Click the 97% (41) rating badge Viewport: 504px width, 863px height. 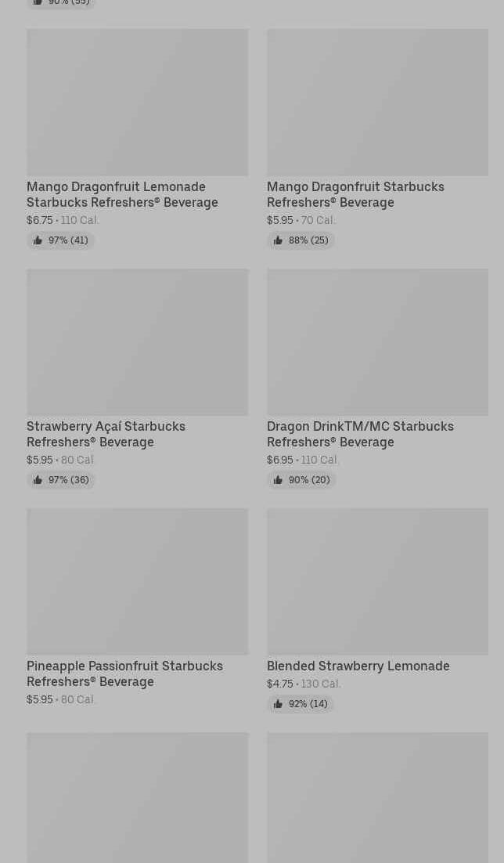click(61, 240)
